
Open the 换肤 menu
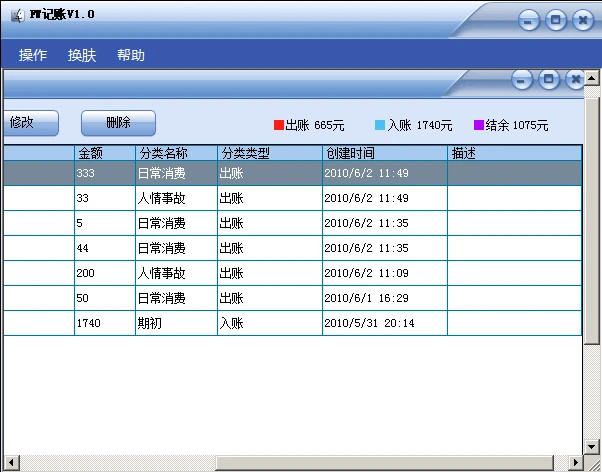pyautogui.click(x=82, y=55)
